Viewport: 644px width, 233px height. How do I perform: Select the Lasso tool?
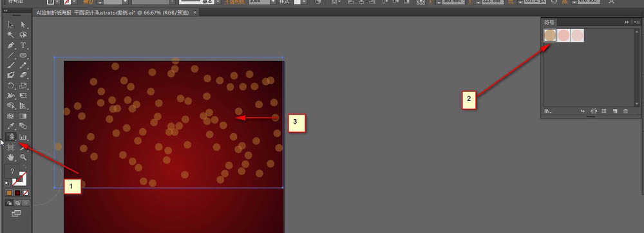23,35
